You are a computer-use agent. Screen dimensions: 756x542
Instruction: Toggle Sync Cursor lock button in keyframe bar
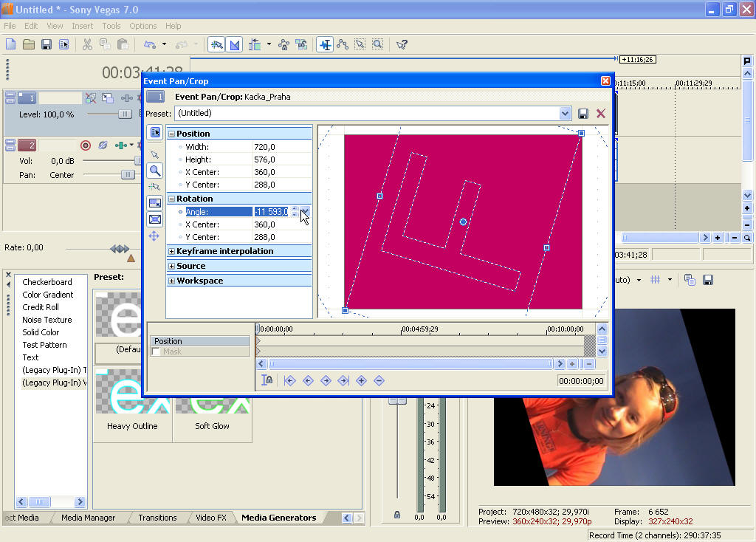click(x=267, y=380)
